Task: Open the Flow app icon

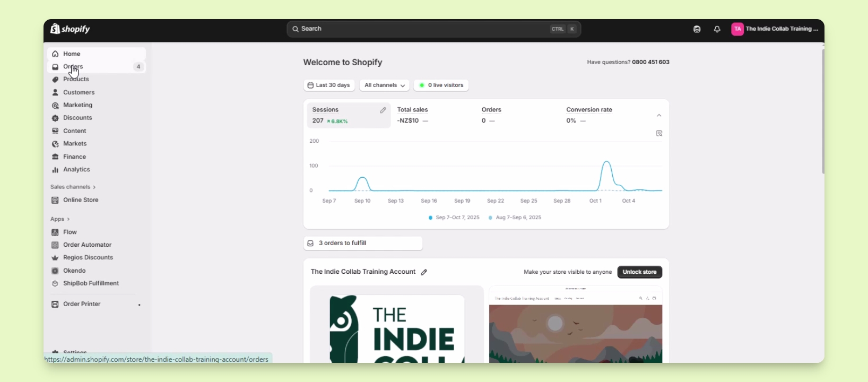Action: [x=55, y=232]
